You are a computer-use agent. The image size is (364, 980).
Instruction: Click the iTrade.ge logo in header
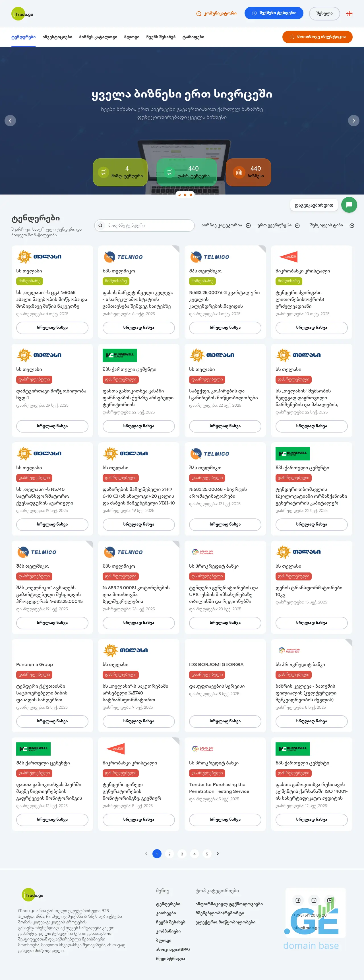click(22, 14)
